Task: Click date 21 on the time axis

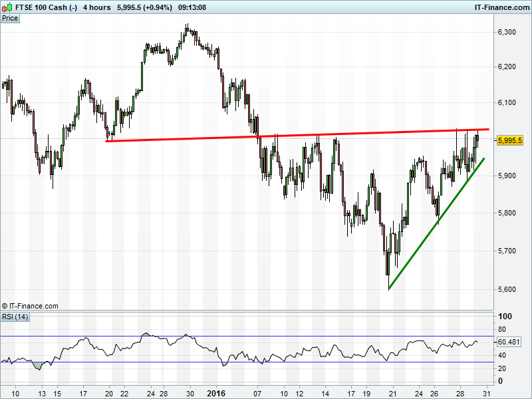Action: (x=393, y=394)
